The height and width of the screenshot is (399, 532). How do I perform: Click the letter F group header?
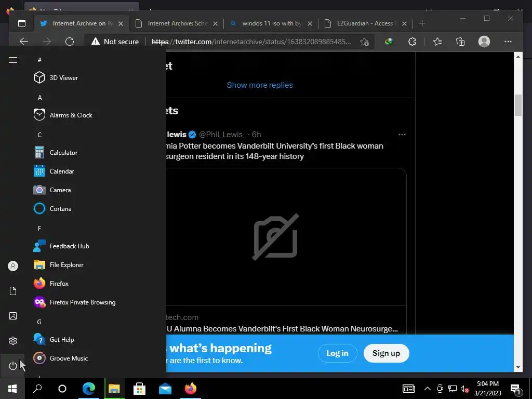click(39, 229)
